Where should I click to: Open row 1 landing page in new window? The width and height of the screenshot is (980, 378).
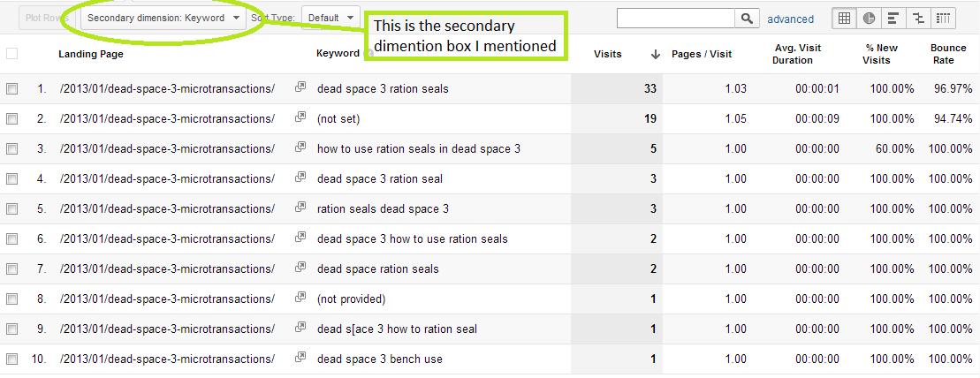point(300,88)
